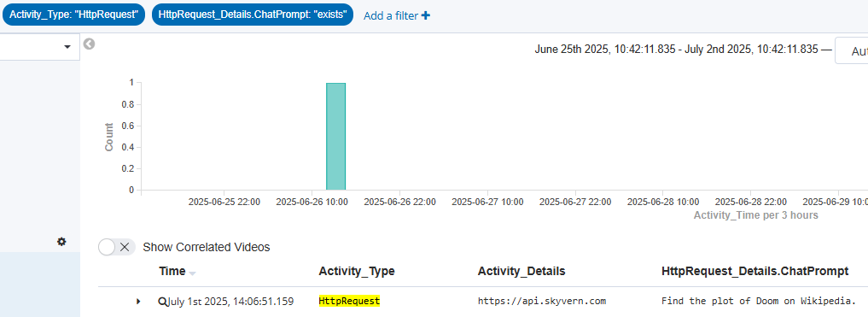This screenshot has height=317, width=868.
Task: Click the magnifier icon on the July 1st row
Action: tap(162, 302)
